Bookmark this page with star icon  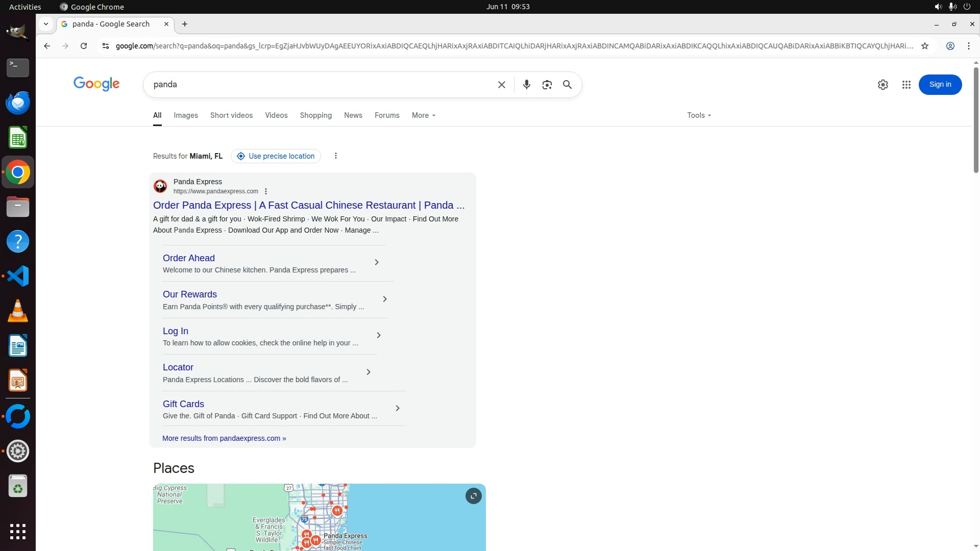pyautogui.click(x=924, y=46)
